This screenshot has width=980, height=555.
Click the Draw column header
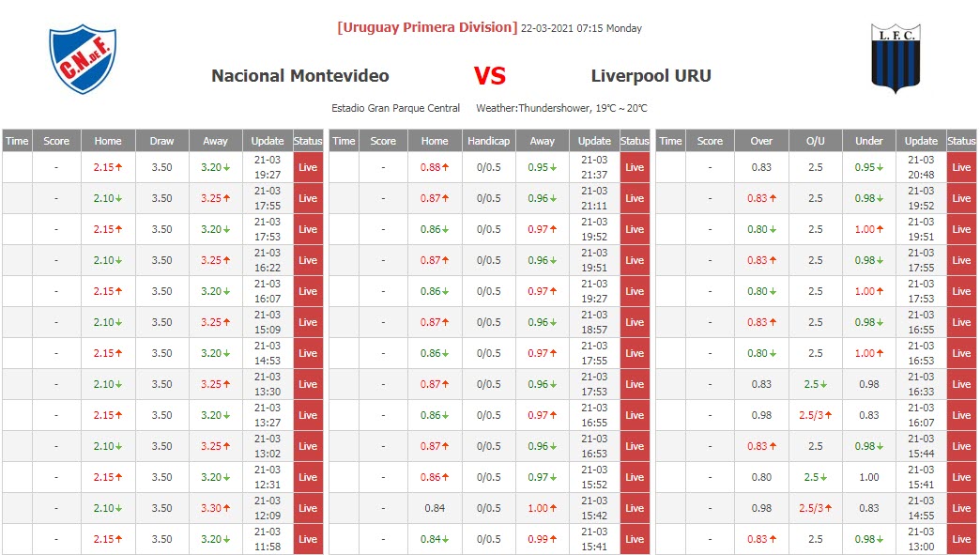tap(161, 141)
